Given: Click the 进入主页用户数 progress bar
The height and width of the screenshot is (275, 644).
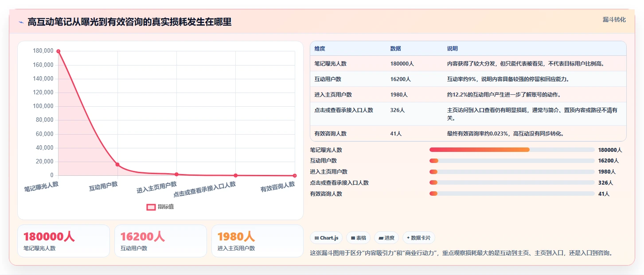Looking at the screenshot, I should (x=512, y=172).
